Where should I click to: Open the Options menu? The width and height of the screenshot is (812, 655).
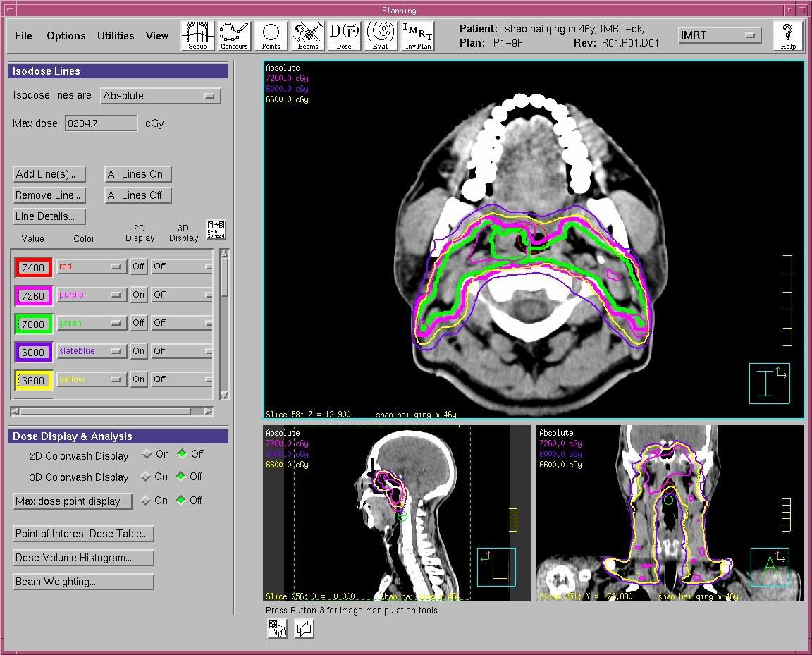pyautogui.click(x=66, y=36)
